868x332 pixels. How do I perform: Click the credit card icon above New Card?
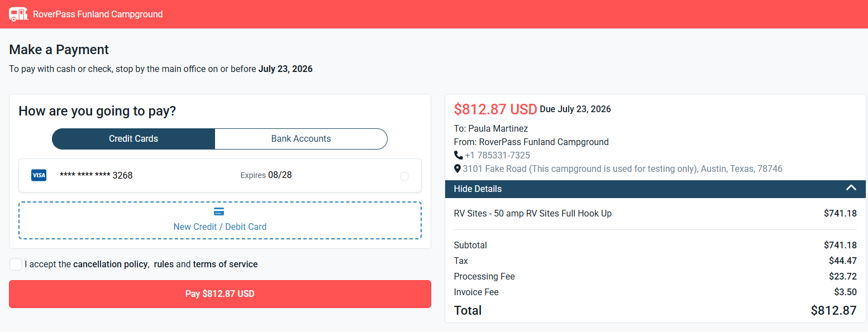click(220, 212)
